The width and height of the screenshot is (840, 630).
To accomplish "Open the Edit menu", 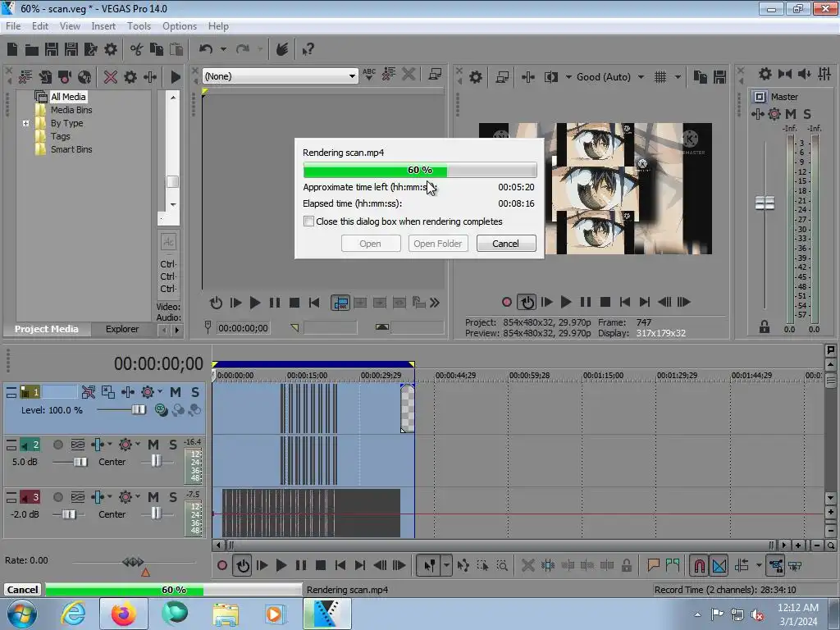I will coord(39,25).
